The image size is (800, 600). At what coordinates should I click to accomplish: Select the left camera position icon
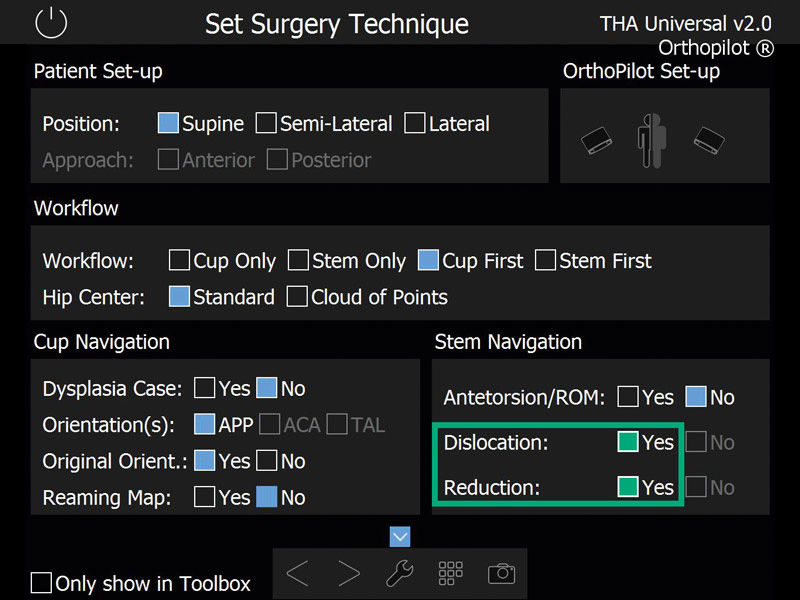(x=597, y=141)
